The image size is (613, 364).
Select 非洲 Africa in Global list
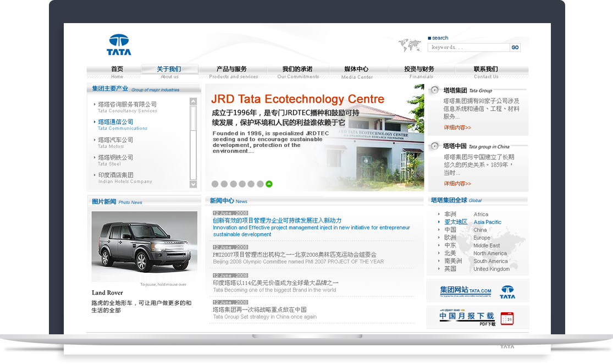tap(466, 214)
